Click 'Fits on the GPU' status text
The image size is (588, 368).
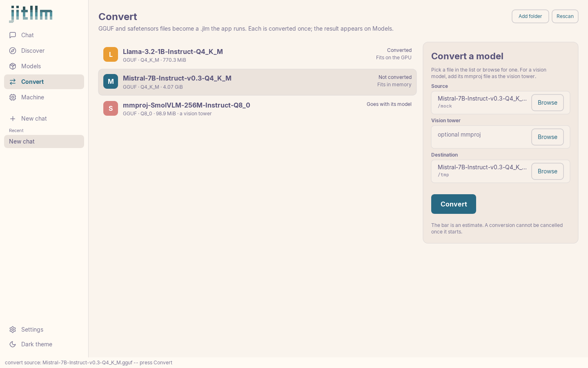tap(394, 58)
